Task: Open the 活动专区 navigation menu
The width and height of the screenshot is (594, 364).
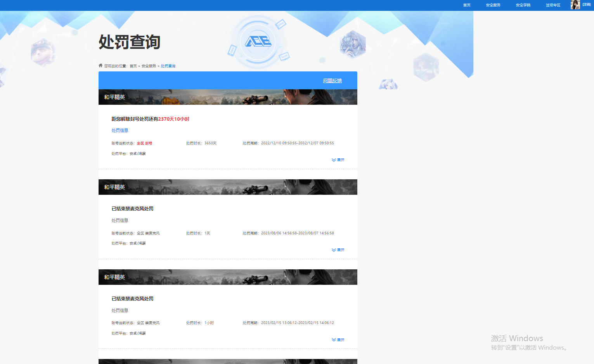Action: [x=553, y=5]
